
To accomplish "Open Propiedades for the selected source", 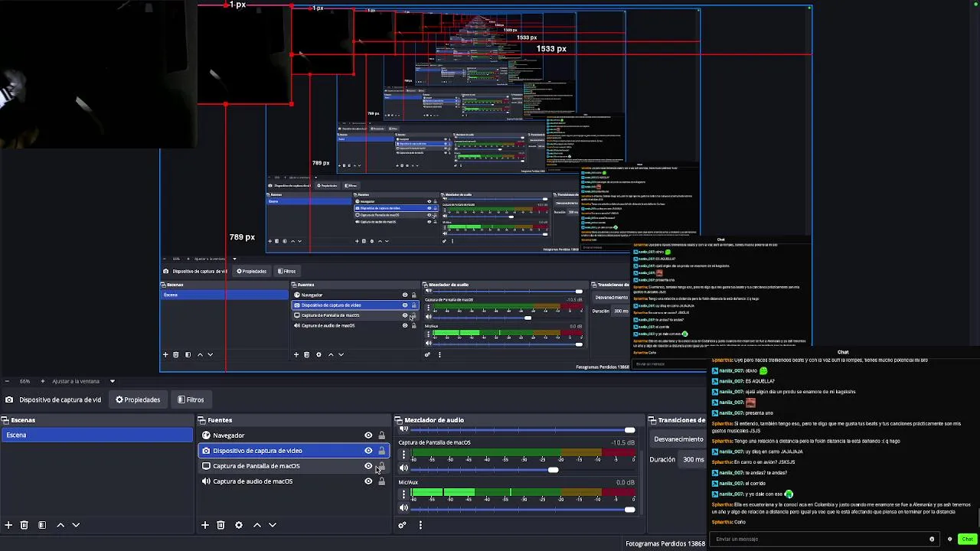I will coord(138,399).
